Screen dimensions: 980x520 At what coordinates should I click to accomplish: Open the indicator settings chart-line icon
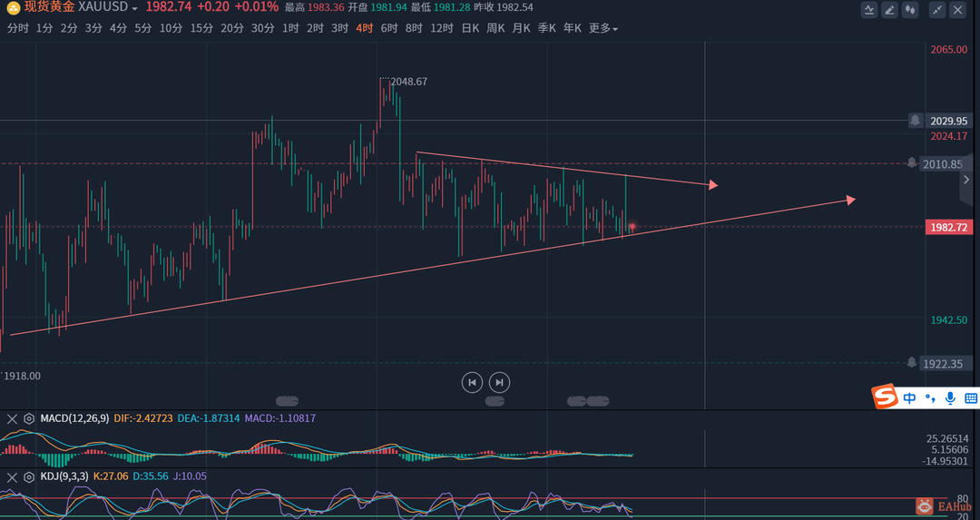868,9
